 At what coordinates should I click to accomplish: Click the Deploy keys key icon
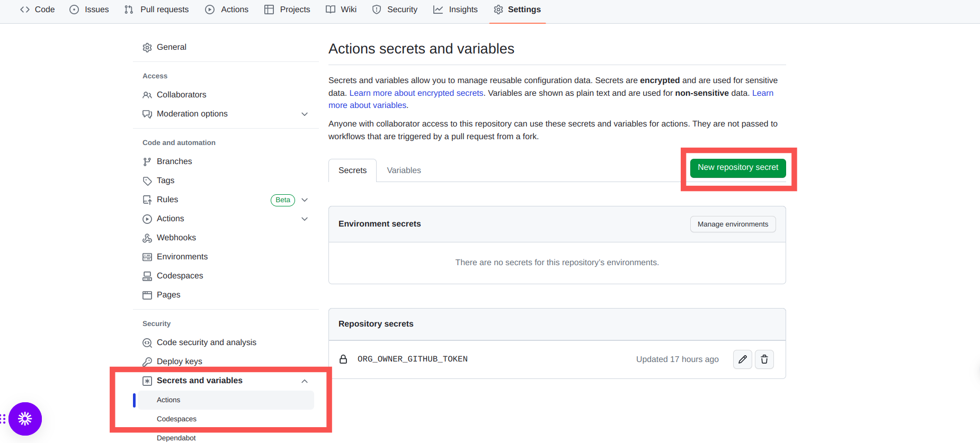147,362
